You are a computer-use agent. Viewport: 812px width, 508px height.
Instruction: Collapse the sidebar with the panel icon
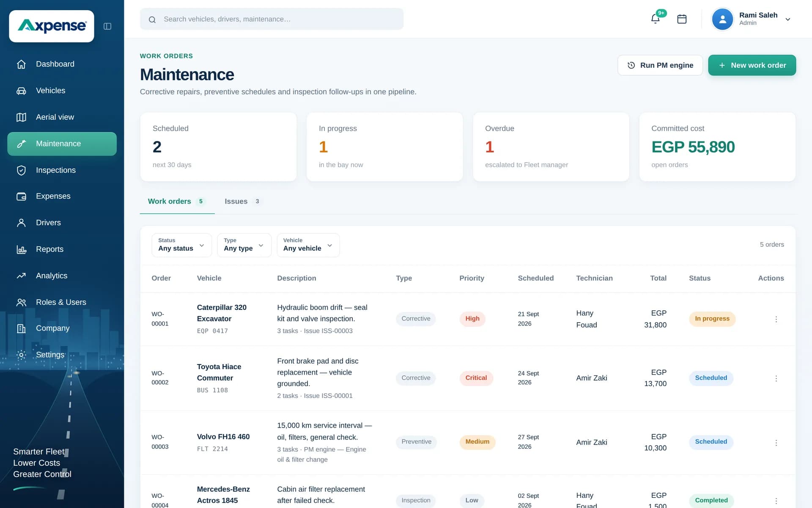[x=107, y=26]
